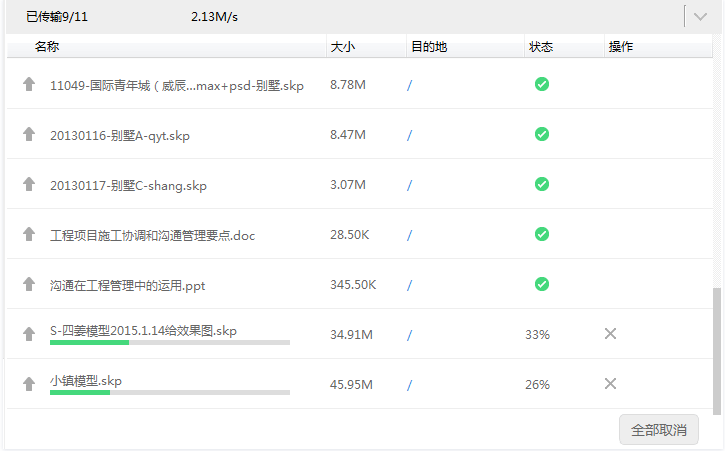Click green completed checkmark for 11049-国际青年城 file
Screen dimensions: 725x451
point(542,84)
